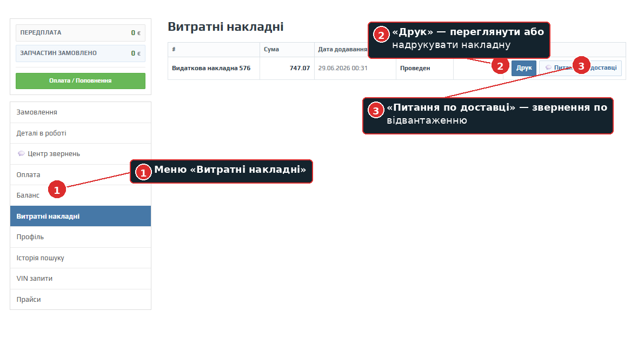The height and width of the screenshot is (338, 644).
Task: Click the 747.07 sum value
Action: pyautogui.click(x=300, y=68)
